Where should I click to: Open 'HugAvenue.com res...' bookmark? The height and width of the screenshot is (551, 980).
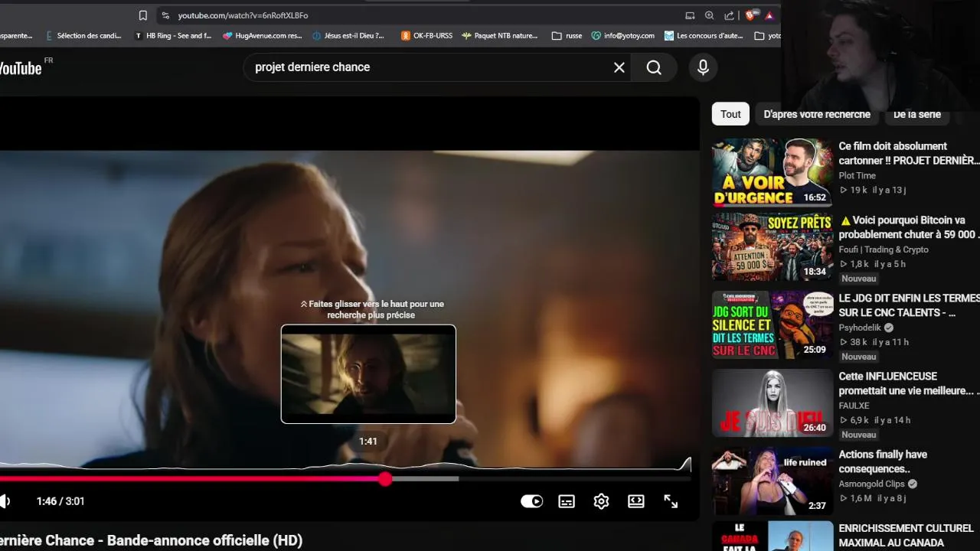click(x=263, y=36)
